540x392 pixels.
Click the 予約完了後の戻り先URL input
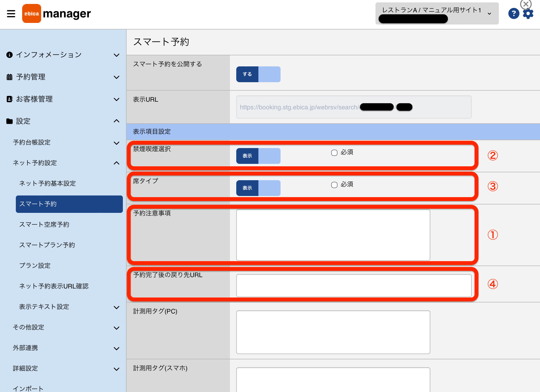[354, 286]
